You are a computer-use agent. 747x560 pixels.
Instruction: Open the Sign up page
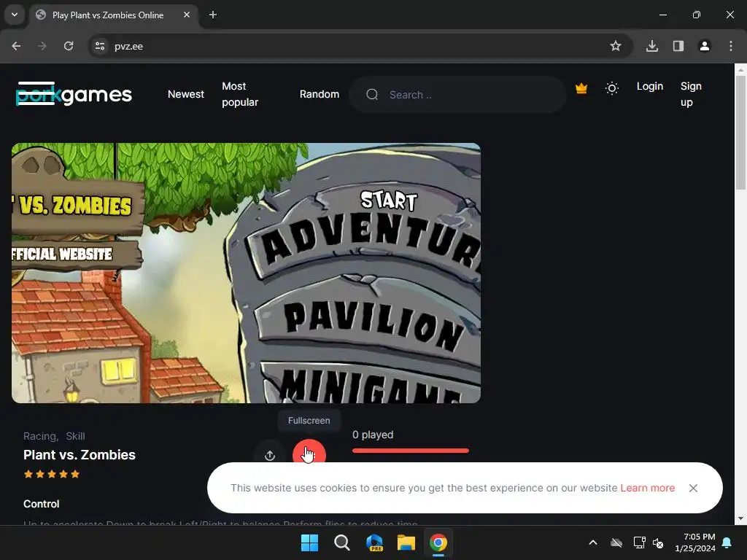[x=691, y=94]
